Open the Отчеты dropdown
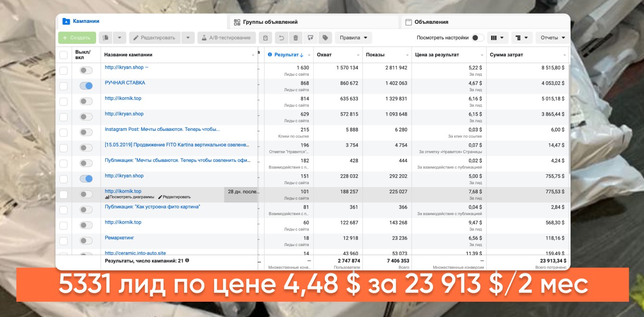 coord(553,38)
